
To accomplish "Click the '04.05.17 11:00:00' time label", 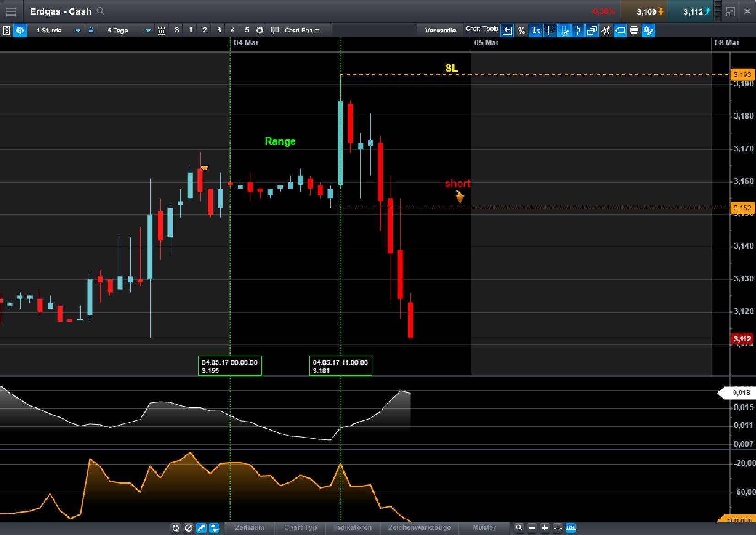I will pyautogui.click(x=340, y=366).
